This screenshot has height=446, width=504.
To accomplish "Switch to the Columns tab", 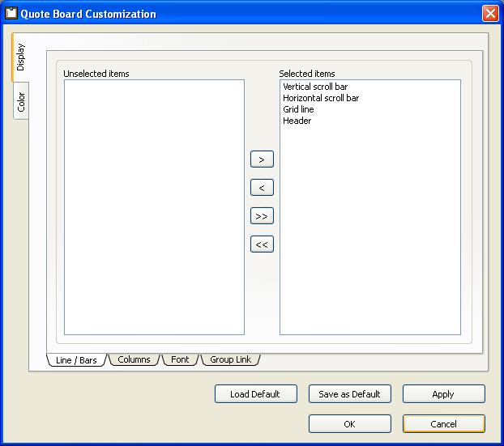I will pos(134,359).
